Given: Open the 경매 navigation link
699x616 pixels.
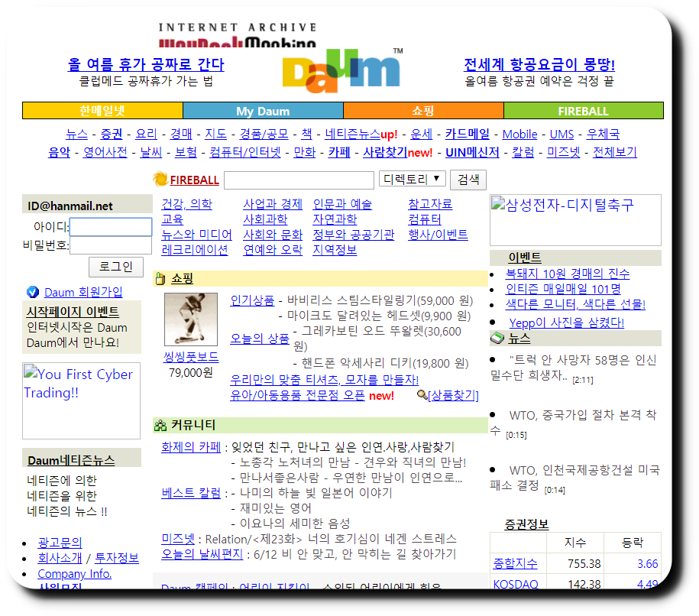Looking at the screenshot, I should coord(181,134).
